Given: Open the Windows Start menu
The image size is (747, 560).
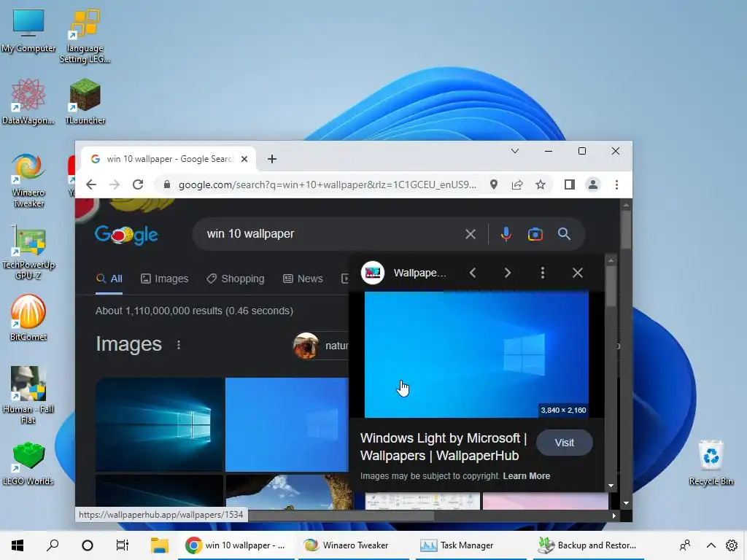Looking at the screenshot, I should click(x=18, y=545).
